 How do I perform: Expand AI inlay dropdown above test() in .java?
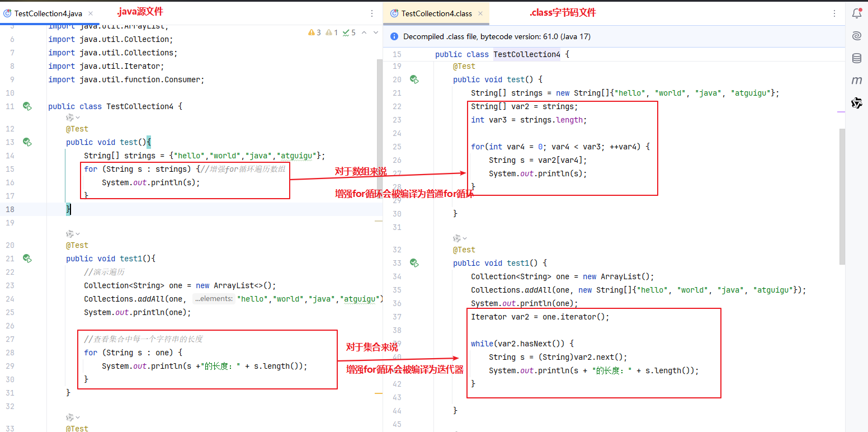[x=73, y=118]
